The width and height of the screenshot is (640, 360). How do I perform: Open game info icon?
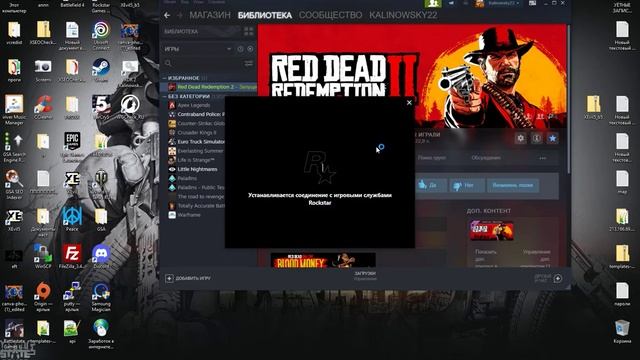tap(537, 138)
